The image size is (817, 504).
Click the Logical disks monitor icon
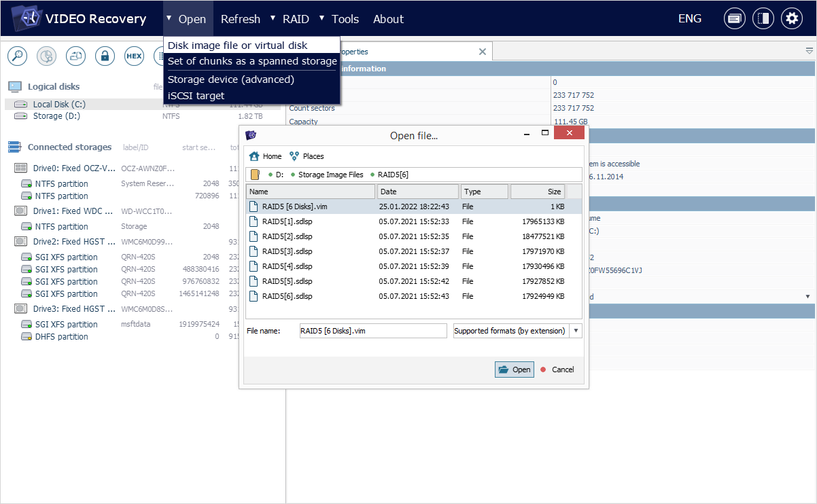point(15,86)
